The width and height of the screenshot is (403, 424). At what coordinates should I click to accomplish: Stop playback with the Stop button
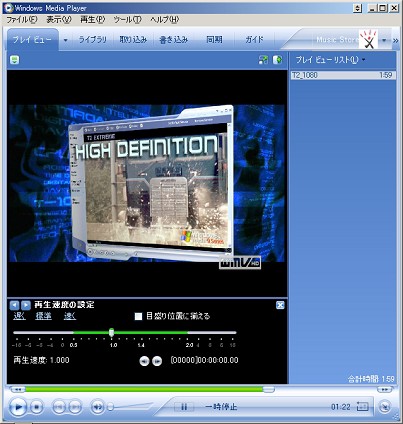coord(37,407)
